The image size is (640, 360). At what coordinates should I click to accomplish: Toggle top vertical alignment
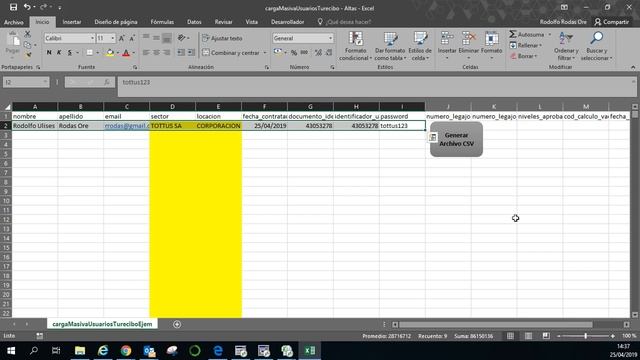tap(146, 38)
